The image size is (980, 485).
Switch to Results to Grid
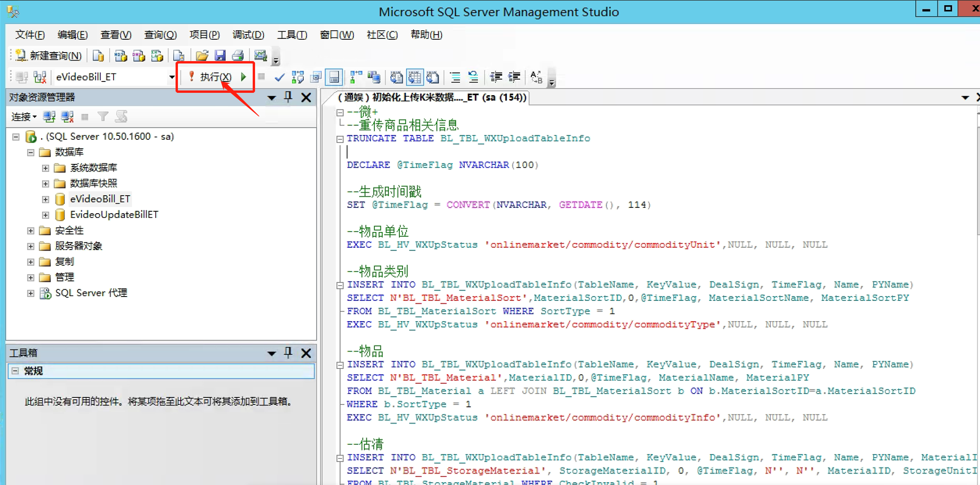point(415,77)
